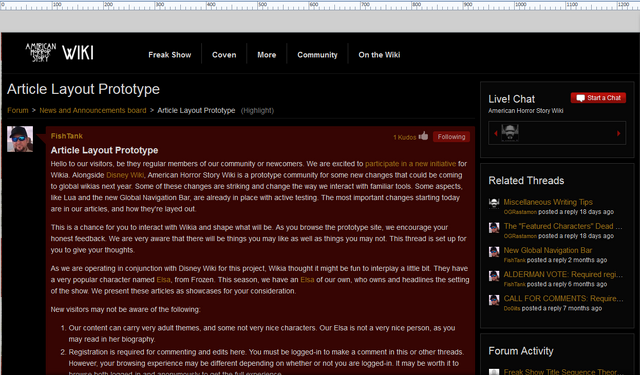Viewport: 640px width, 375px height.
Task: Click avatar next to The "Featured Characters" thread
Action: point(494,227)
